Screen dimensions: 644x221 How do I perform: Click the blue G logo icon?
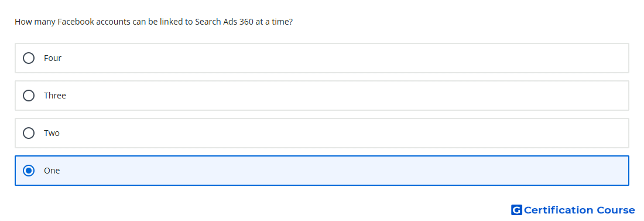click(516, 210)
